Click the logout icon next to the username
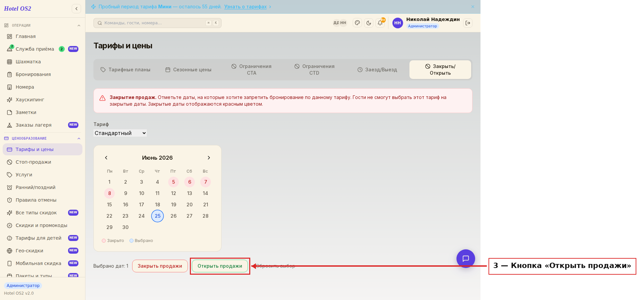The image size is (644, 300). tap(468, 23)
